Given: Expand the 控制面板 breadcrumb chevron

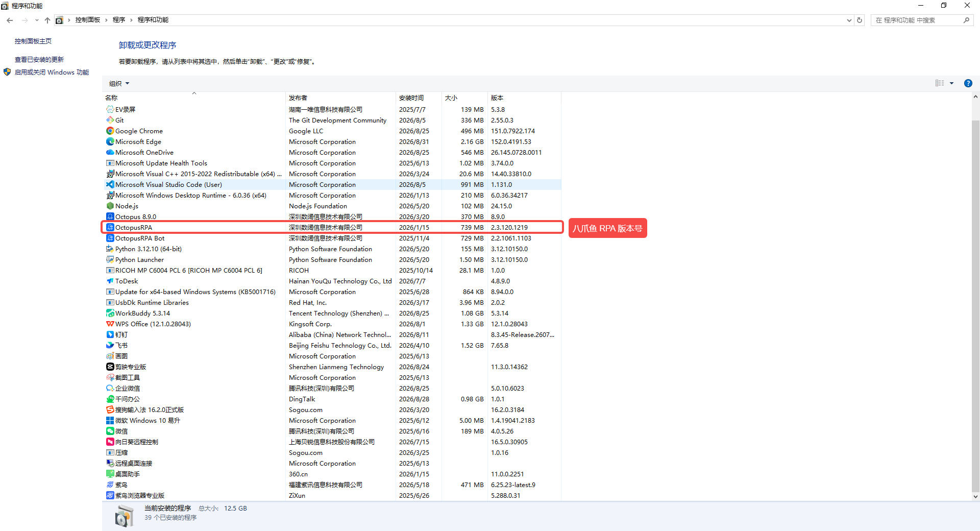Looking at the screenshot, I should tap(106, 20).
